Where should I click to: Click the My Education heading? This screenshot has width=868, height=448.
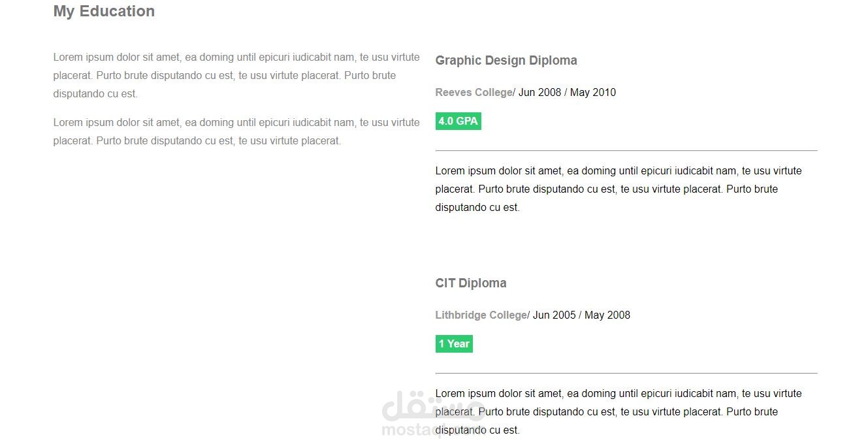[104, 11]
